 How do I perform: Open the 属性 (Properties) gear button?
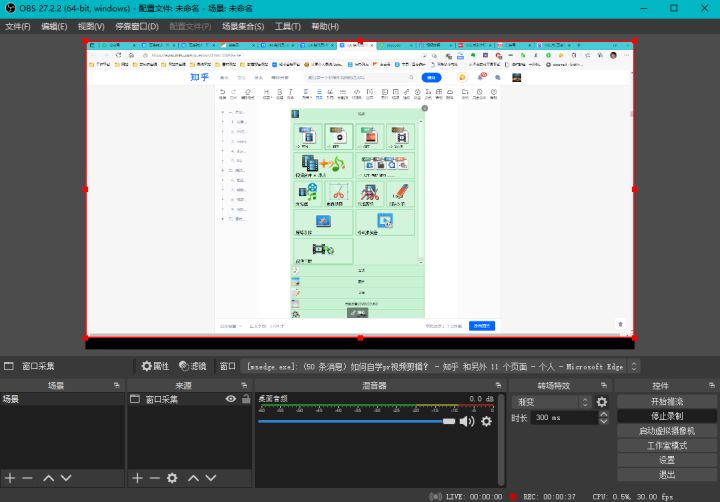(x=154, y=366)
